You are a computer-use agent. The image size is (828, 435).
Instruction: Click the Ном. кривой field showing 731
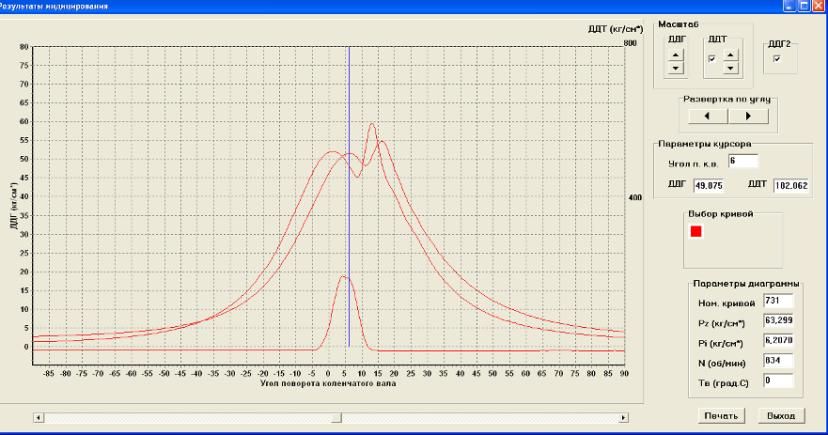coord(778,301)
